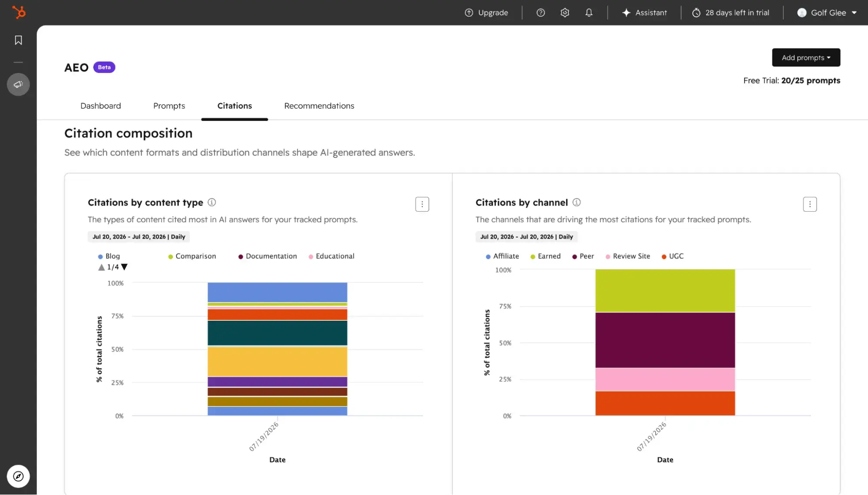Go to next legend page arrow
Viewport: 868px width, 495px height.
tap(124, 267)
